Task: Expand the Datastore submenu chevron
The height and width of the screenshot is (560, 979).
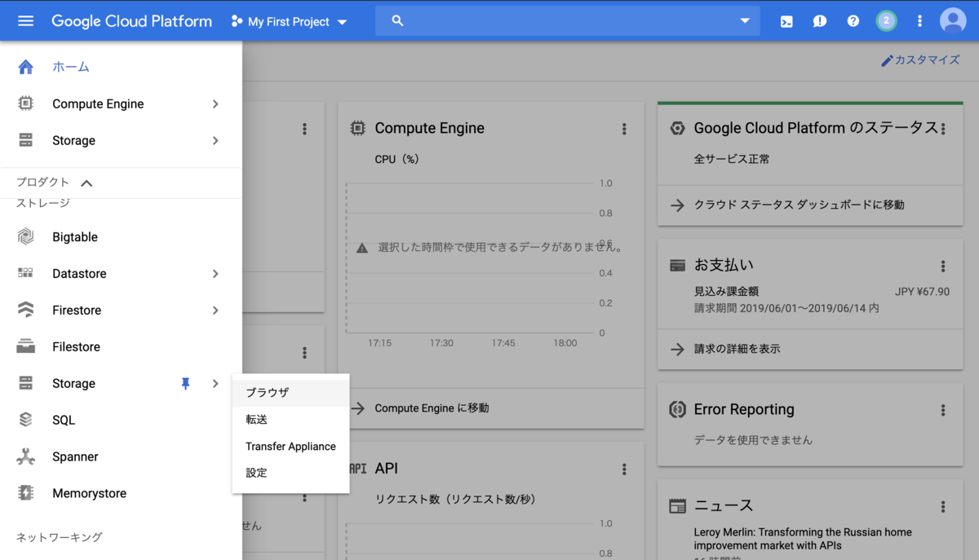Action: click(215, 273)
